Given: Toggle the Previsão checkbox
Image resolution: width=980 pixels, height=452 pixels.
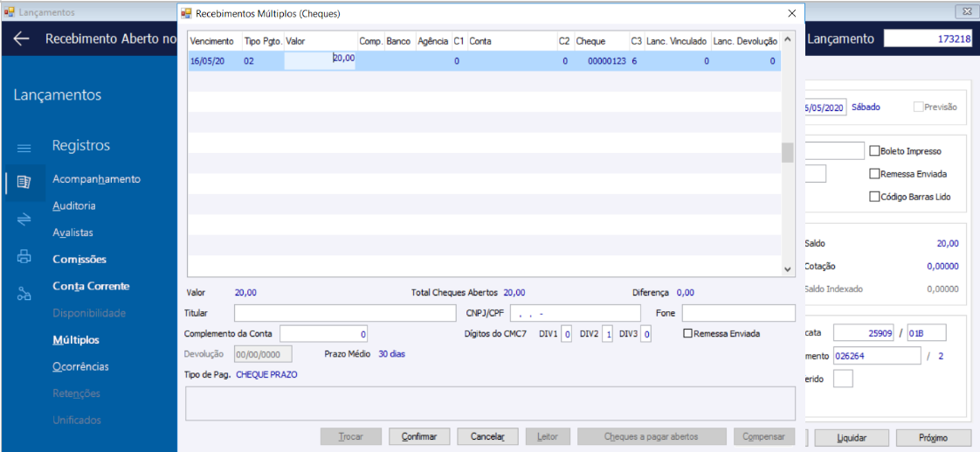Looking at the screenshot, I should click(918, 107).
